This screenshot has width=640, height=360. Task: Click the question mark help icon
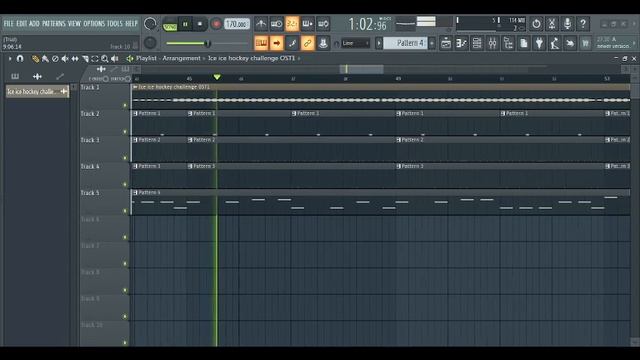[x=583, y=24]
